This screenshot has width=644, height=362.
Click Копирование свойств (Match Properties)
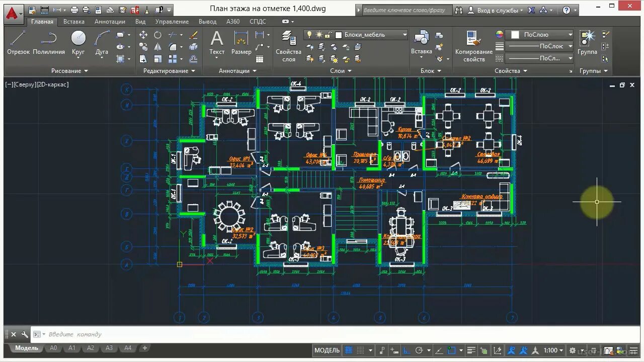474,46
